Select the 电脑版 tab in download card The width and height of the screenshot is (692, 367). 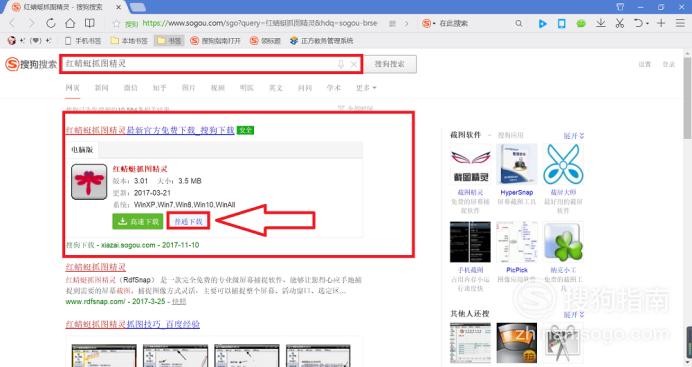point(82,150)
